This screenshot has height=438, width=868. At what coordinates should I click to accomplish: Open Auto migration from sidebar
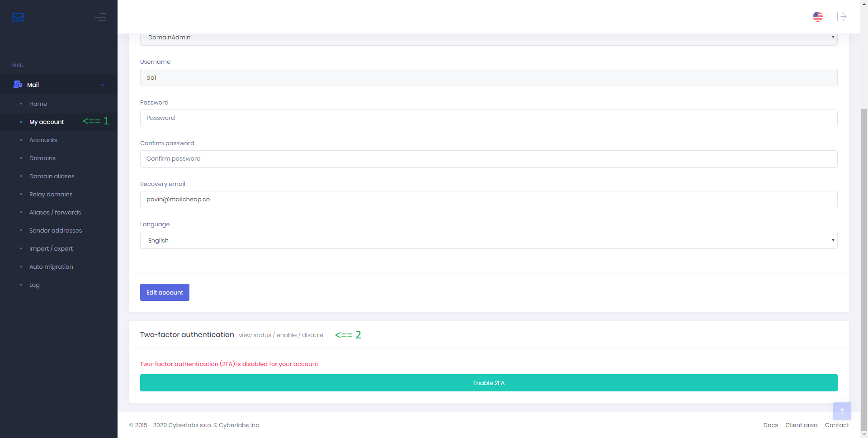point(51,267)
